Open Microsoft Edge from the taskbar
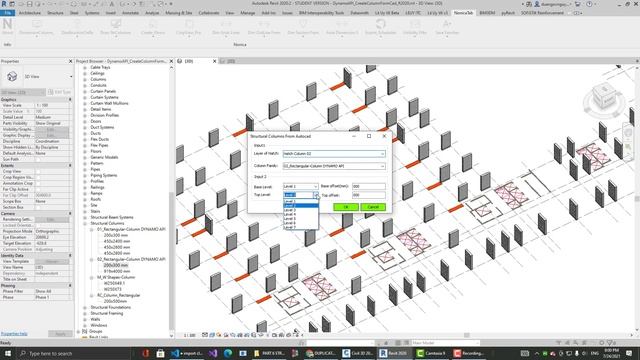This screenshot has height=360, width=640. pos(228,353)
